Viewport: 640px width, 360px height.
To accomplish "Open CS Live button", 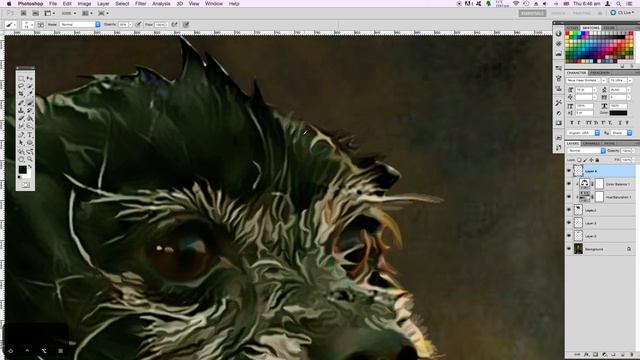I will point(622,13).
